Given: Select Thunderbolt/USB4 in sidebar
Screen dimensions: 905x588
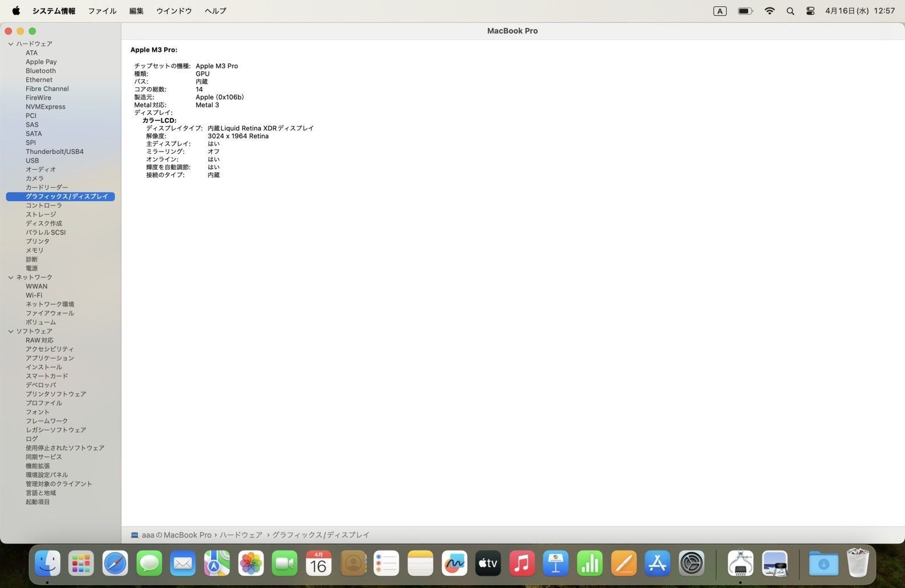Looking at the screenshot, I should [x=54, y=152].
